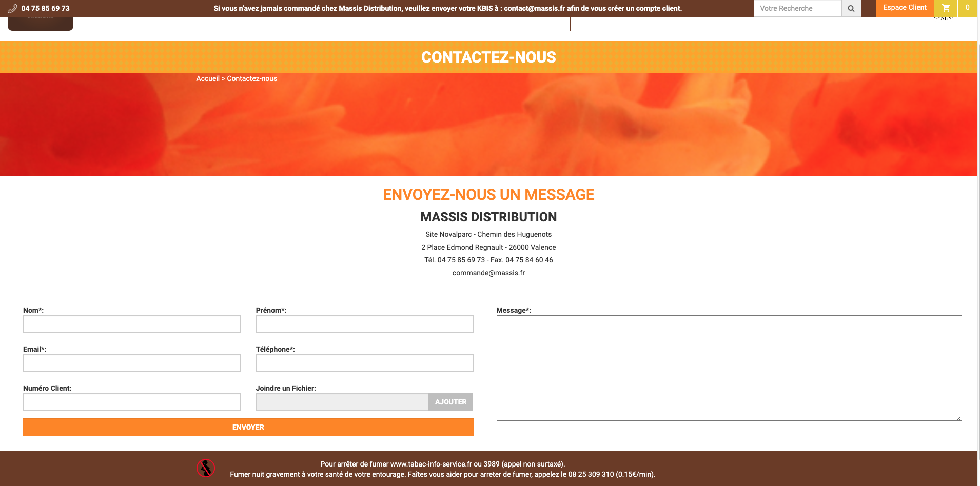The height and width of the screenshot is (486, 980).
Task: Click the Site Novalparc address line
Action: tap(488, 234)
